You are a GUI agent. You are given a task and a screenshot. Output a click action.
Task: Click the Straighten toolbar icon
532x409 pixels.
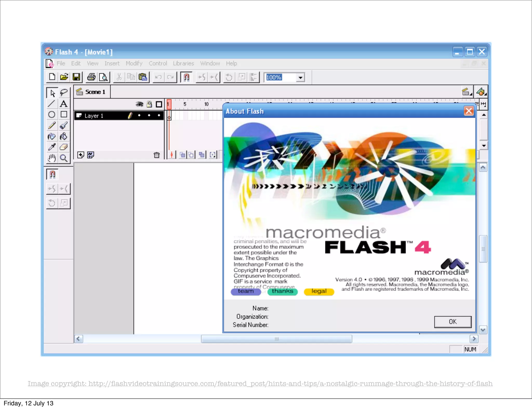214,77
